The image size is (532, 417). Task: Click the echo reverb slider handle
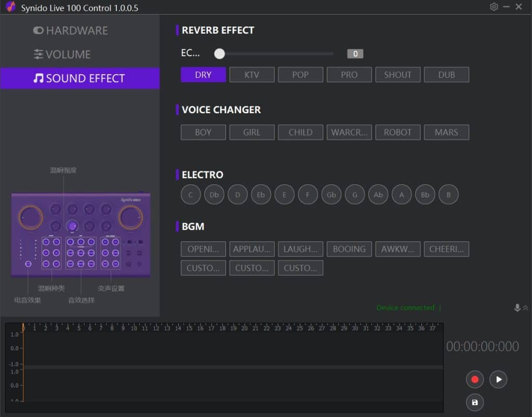click(x=220, y=53)
